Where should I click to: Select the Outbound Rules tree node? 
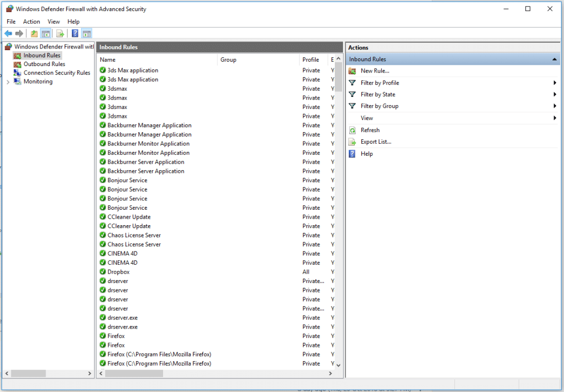44,64
